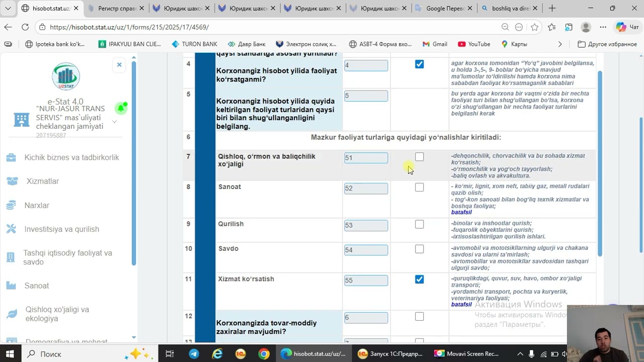
Task: Open Электрон солиқ bookmark
Action: pyautogui.click(x=305, y=44)
